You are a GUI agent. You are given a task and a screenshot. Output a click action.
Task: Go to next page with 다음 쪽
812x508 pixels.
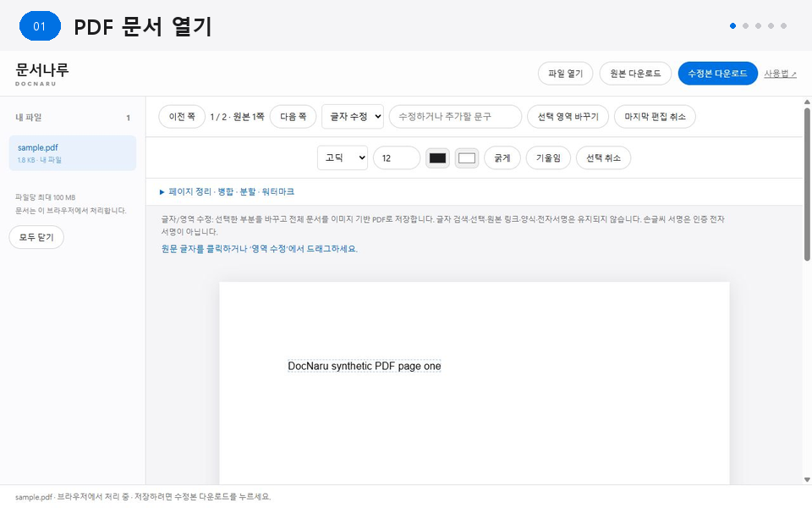click(x=294, y=117)
